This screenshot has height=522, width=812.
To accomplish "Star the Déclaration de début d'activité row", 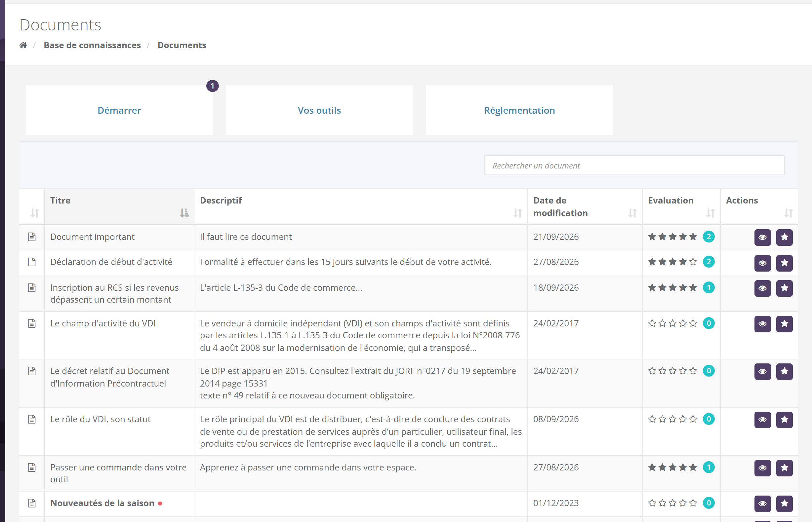I will [784, 263].
